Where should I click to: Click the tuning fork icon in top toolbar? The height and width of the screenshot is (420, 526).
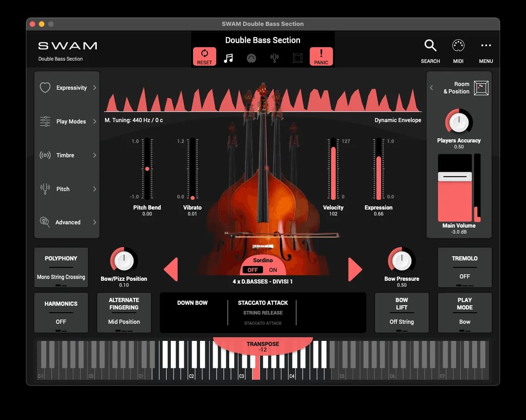275,58
